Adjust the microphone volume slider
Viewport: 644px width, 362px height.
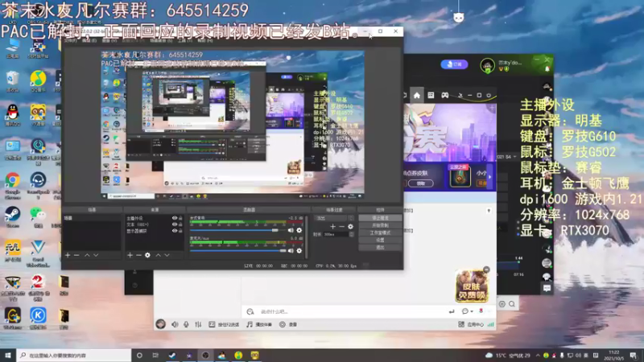[x=237, y=250]
